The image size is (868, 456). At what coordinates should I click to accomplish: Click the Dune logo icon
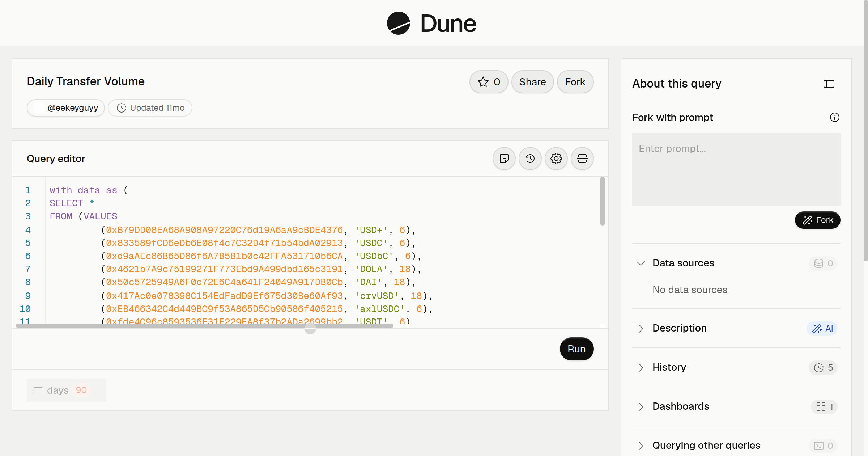click(x=398, y=23)
